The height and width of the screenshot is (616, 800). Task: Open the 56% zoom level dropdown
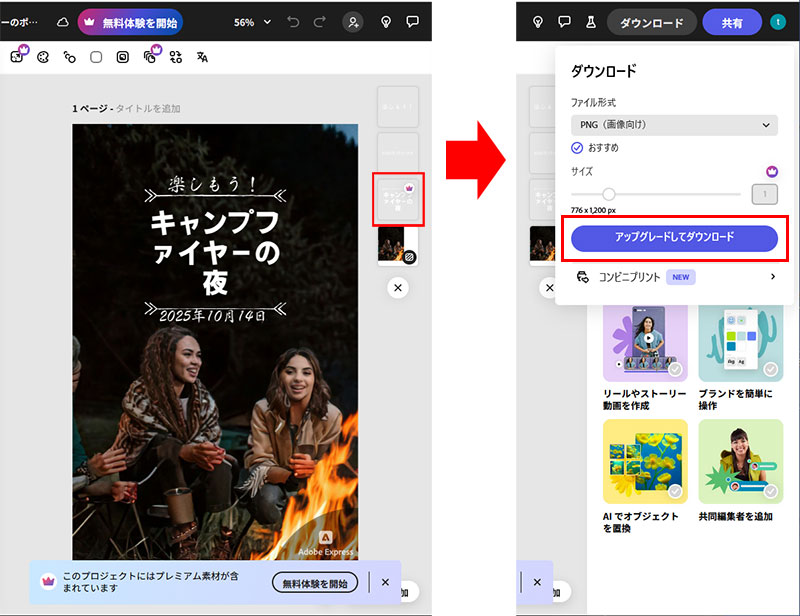point(251,21)
